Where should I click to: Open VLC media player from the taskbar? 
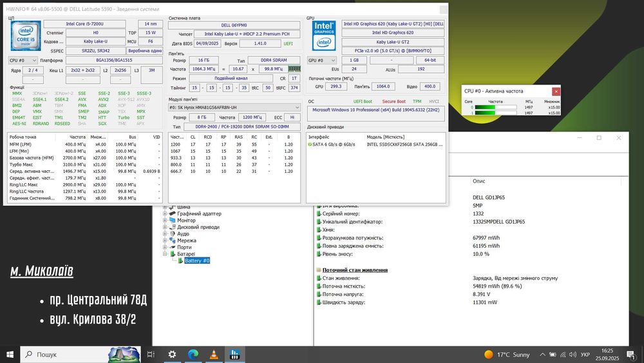coord(214,355)
